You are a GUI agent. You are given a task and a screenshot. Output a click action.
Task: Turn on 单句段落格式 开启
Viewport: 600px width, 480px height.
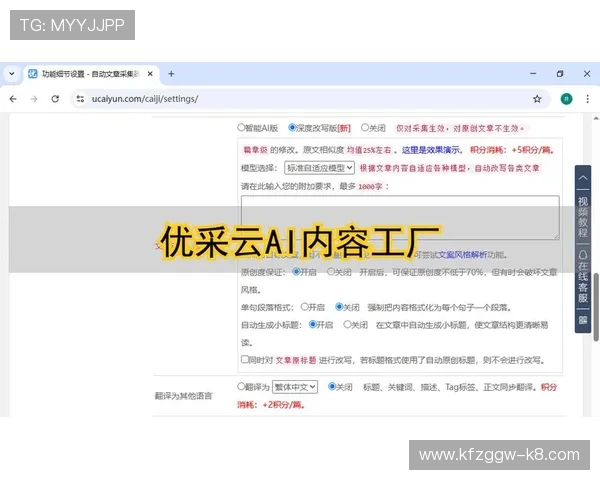[x=305, y=307]
